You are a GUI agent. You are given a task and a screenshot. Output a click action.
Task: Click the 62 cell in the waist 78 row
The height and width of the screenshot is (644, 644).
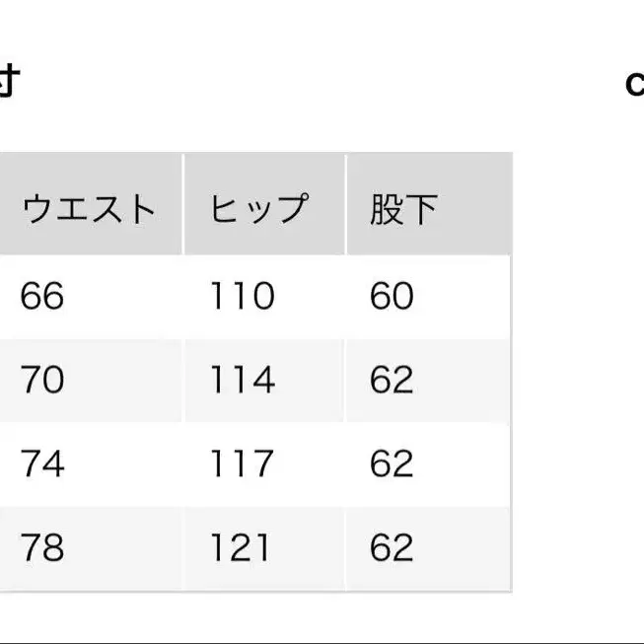click(392, 547)
